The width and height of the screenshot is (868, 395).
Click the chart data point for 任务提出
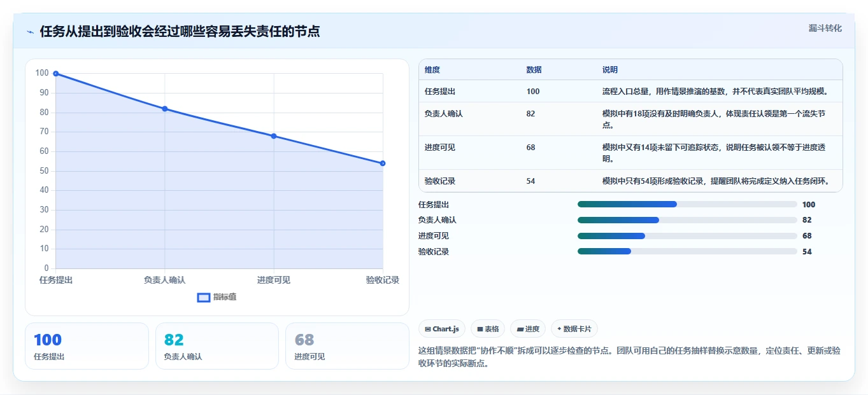coord(56,74)
